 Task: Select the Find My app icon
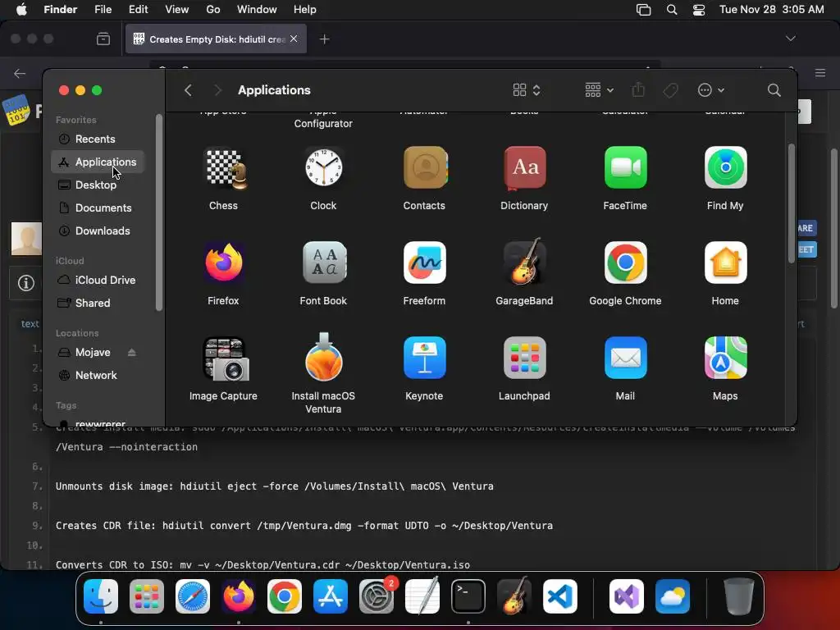tap(725, 167)
